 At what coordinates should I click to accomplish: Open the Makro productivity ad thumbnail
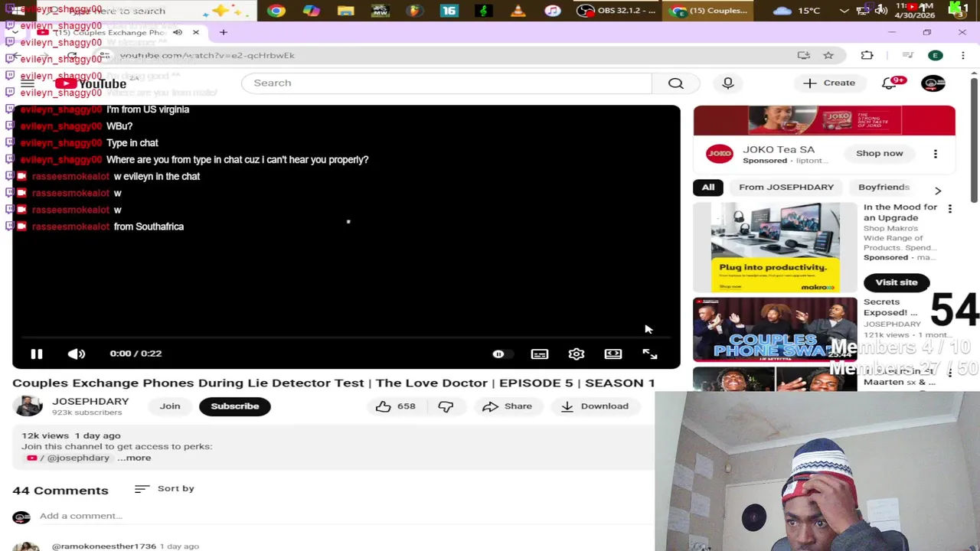pyautogui.click(x=775, y=247)
